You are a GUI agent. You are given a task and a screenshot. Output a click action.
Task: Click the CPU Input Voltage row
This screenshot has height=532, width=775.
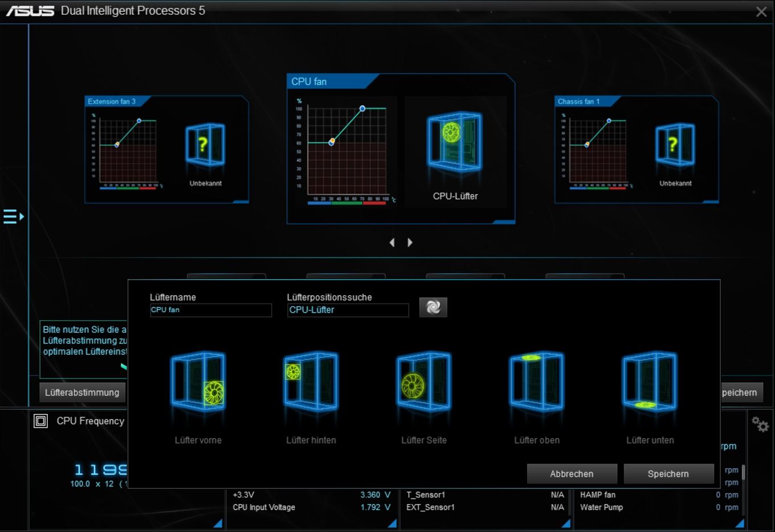[x=312, y=508]
